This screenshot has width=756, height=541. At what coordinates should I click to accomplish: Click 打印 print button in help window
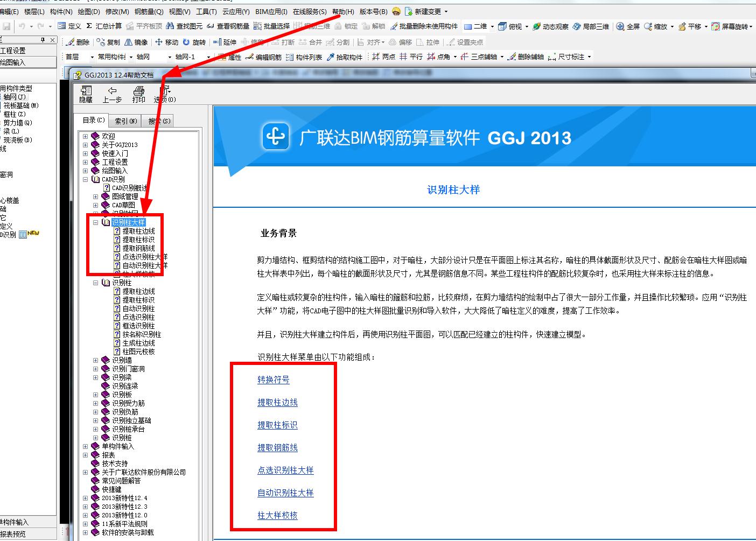pyautogui.click(x=139, y=94)
